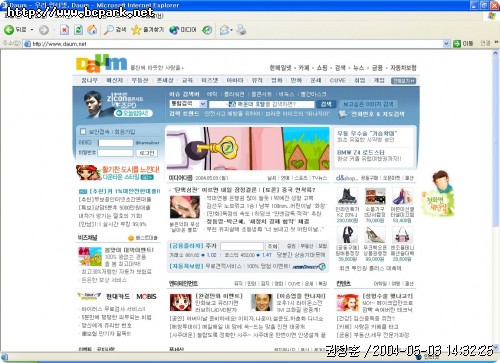Click the IE Back button
500x363 pixels.
[15, 30]
